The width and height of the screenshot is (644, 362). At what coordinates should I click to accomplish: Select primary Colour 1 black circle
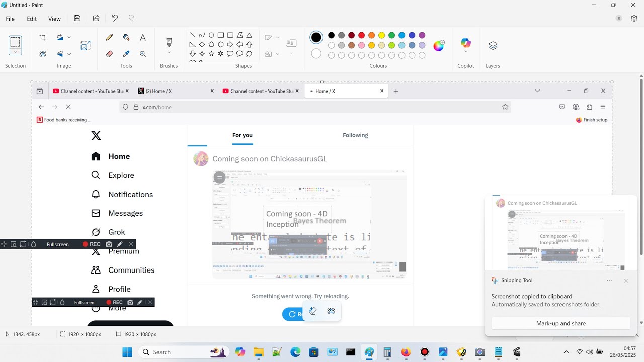point(316,38)
